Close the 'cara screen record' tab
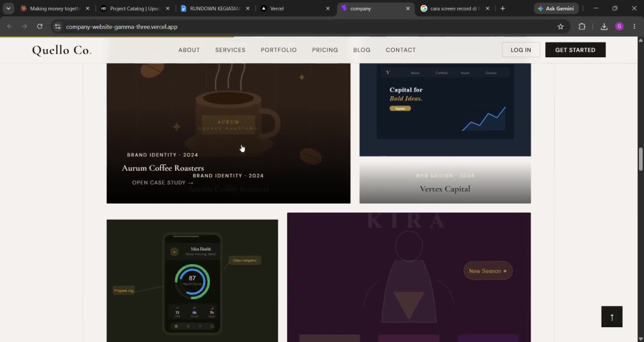Viewport: 644px width, 342px height. (488, 8)
